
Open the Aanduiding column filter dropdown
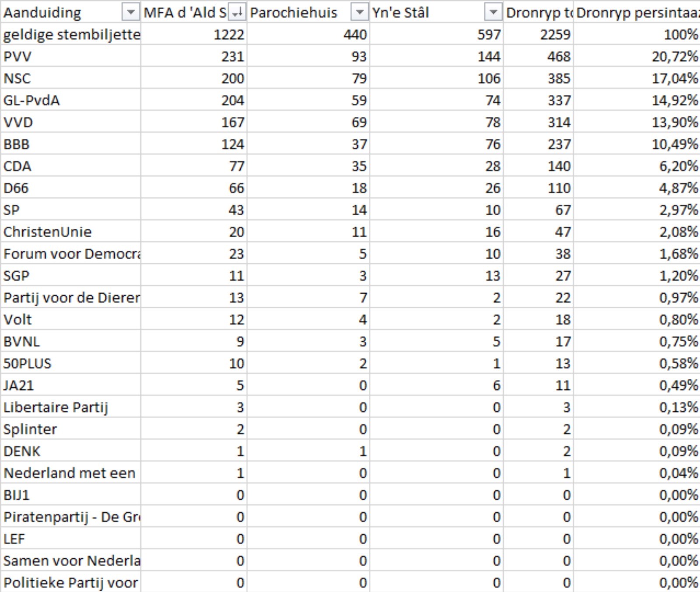coord(130,13)
